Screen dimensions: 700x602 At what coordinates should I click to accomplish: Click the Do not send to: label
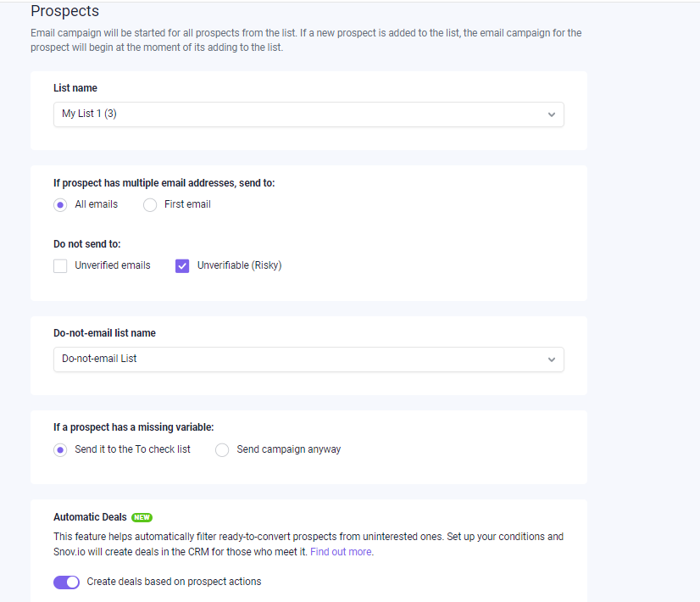87,244
